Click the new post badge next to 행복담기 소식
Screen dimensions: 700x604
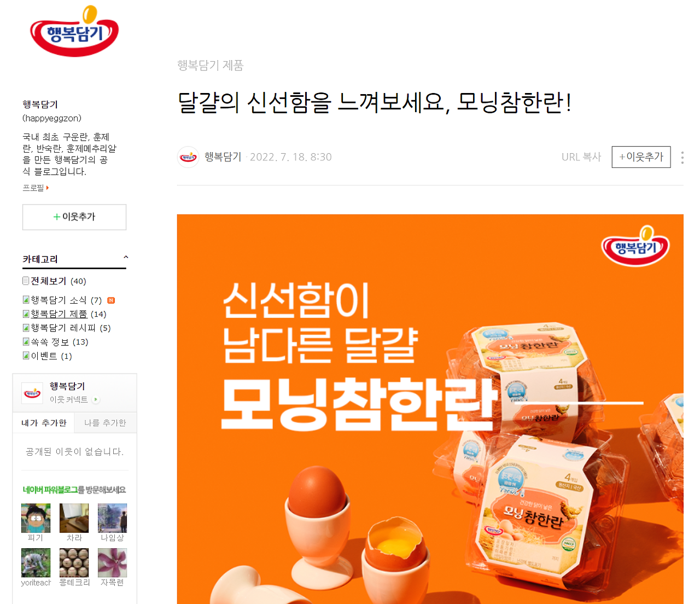click(111, 300)
